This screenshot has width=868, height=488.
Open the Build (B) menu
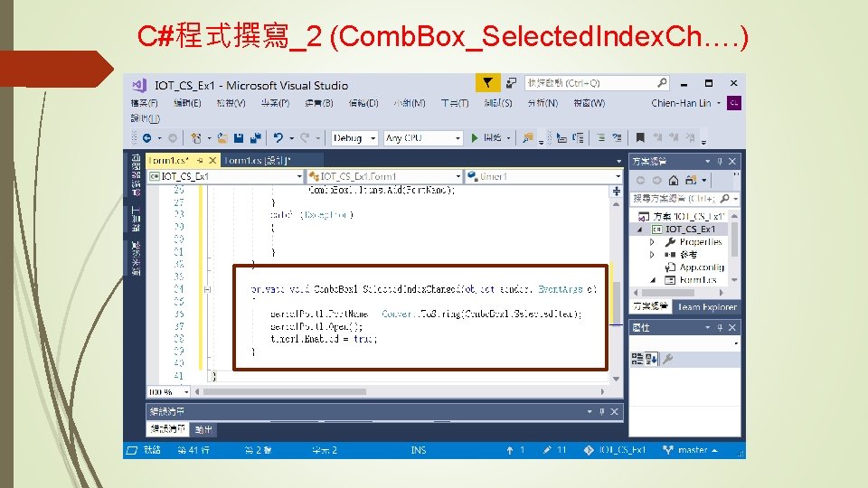[x=319, y=103]
